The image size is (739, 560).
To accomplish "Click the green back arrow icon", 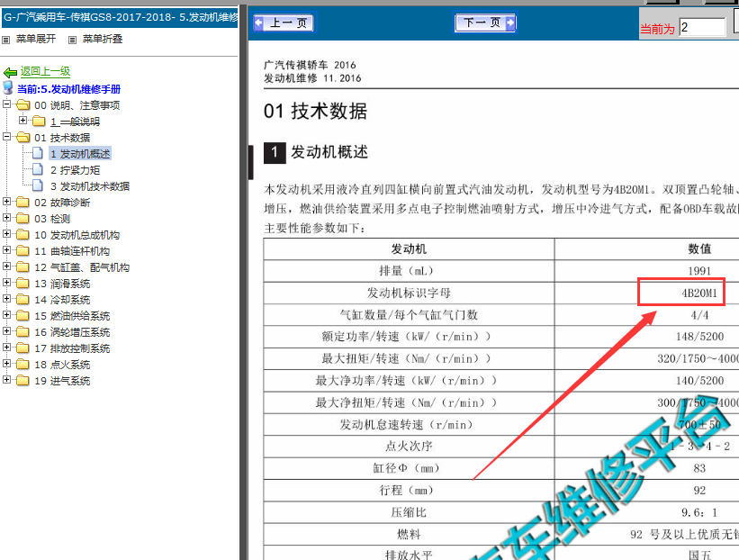I will pos(11,72).
